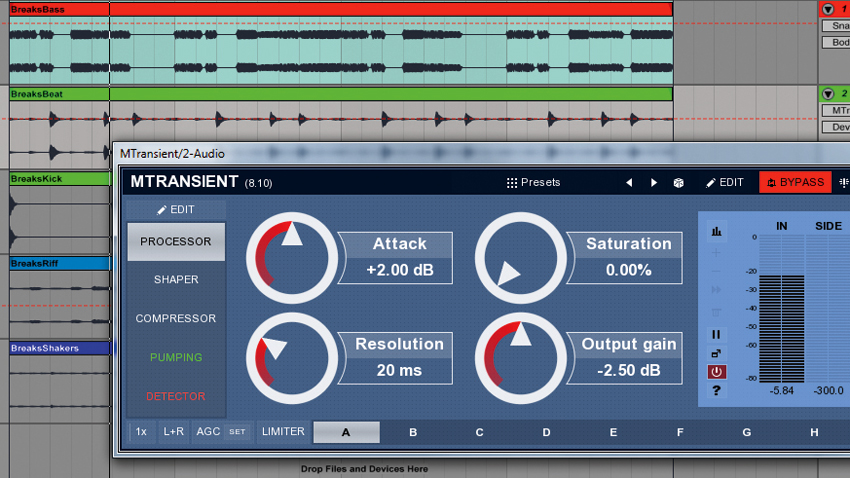850x478 pixels.
Task: Select preset slot G
Action: [x=747, y=432]
